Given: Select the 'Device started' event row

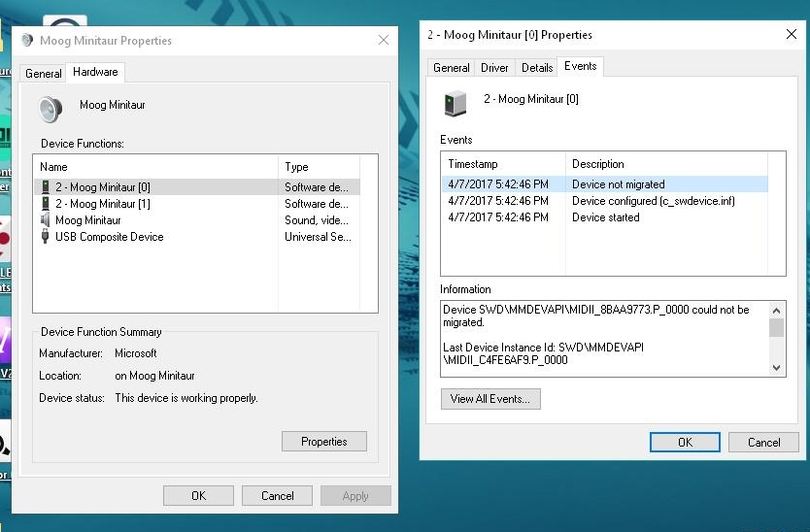Looking at the screenshot, I should 605,217.
